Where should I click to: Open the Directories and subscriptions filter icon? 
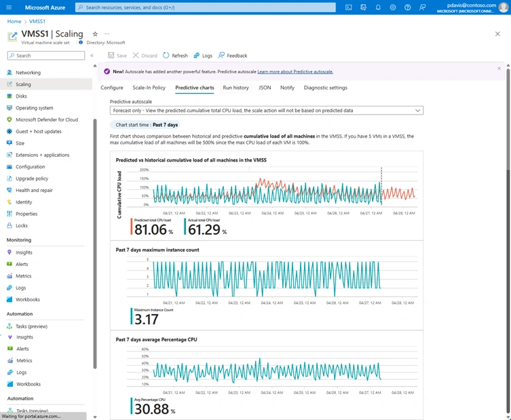point(363,7)
